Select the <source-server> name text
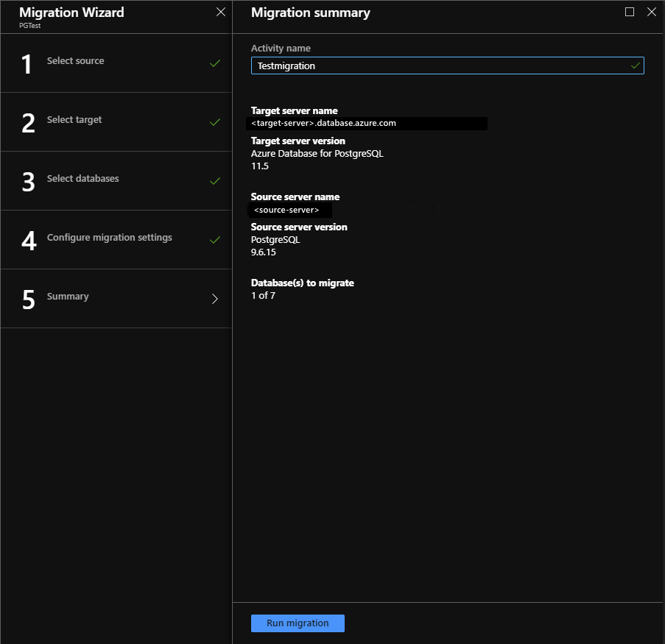665x644 pixels. (286, 210)
